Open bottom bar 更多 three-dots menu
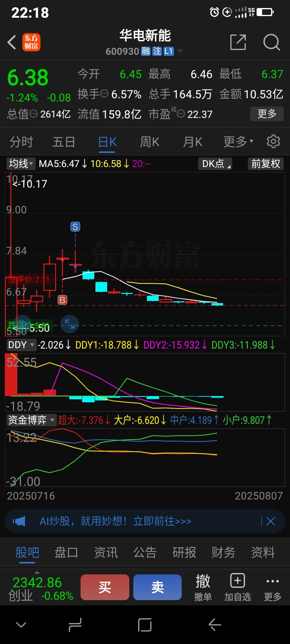 tap(273, 588)
